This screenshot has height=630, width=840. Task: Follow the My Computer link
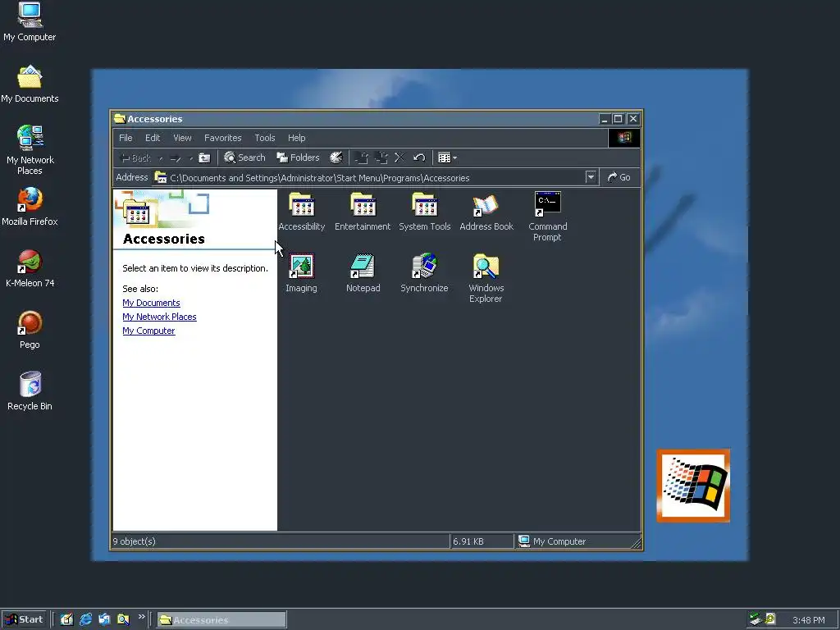[x=148, y=331]
